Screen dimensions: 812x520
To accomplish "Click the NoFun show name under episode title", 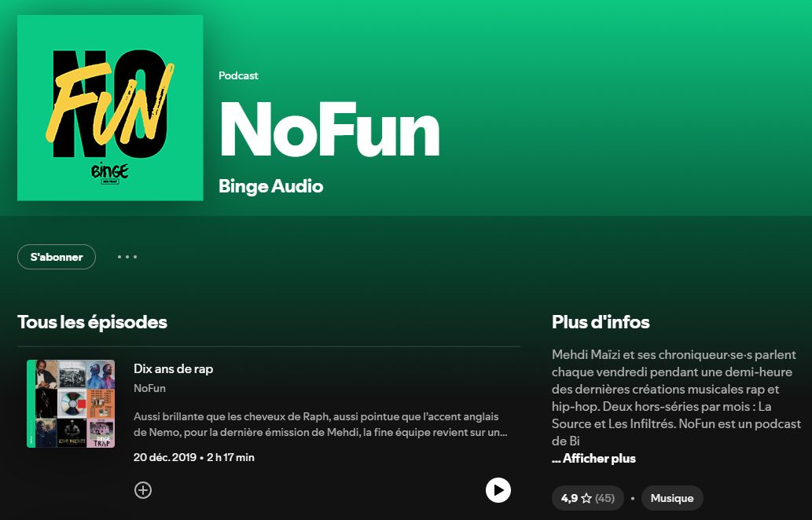I will 149,388.
